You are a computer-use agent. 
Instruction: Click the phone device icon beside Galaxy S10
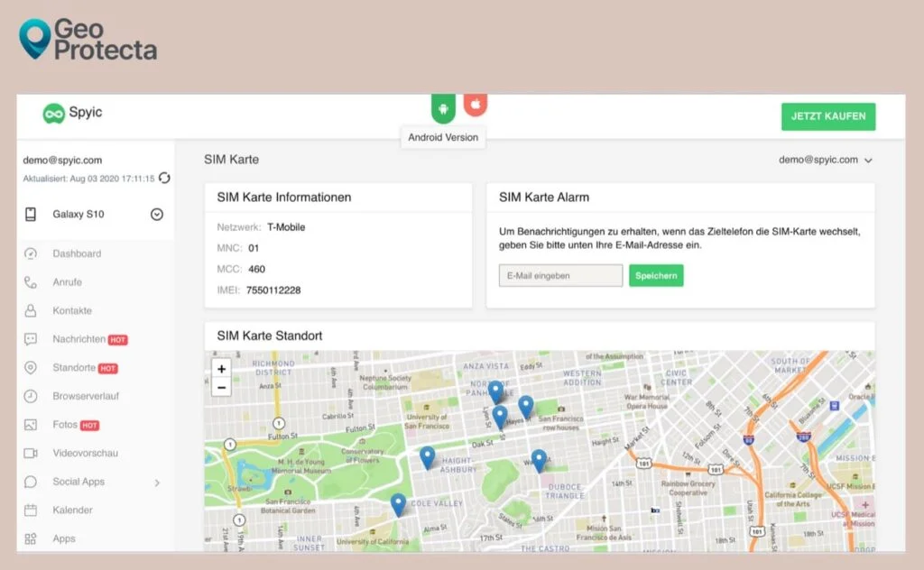pos(31,215)
